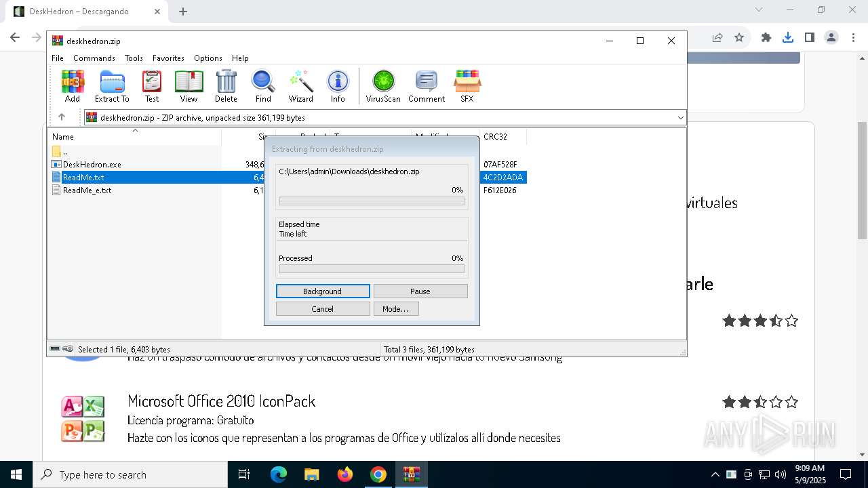This screenshot has width=868, height=488.
Task: Open the archive Info icon
Action: pos(338,86)
